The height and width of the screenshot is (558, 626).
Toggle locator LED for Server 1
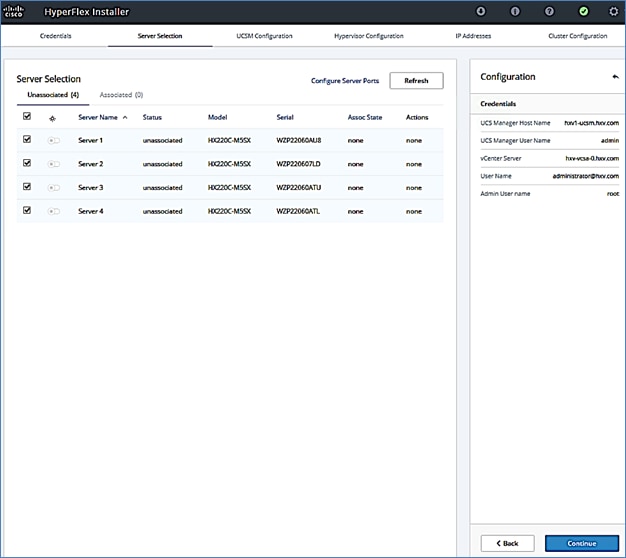point(53,140)
